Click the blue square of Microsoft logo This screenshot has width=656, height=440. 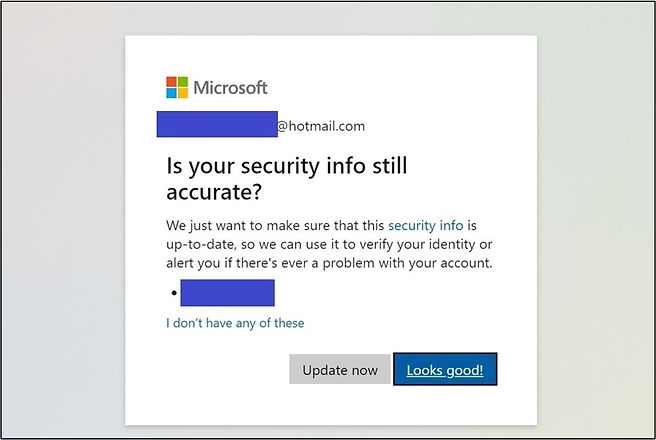[x=172, y=93]
